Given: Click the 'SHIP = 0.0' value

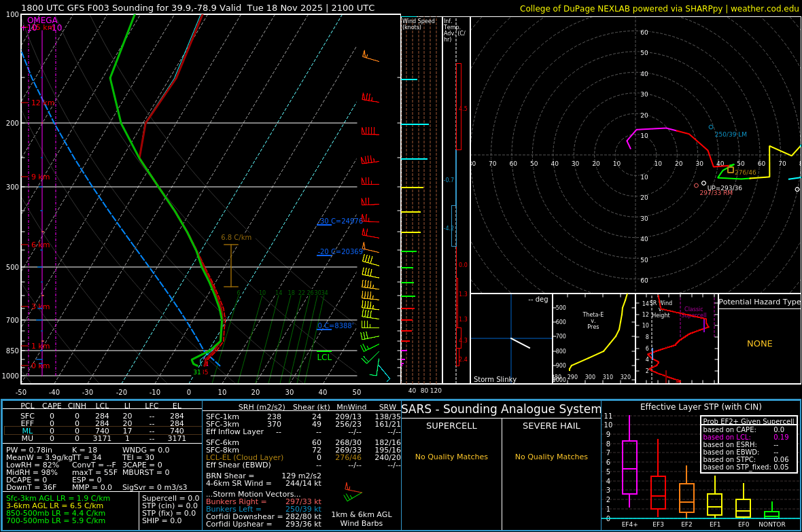Looking at the screenshot, I should point(162,520).
